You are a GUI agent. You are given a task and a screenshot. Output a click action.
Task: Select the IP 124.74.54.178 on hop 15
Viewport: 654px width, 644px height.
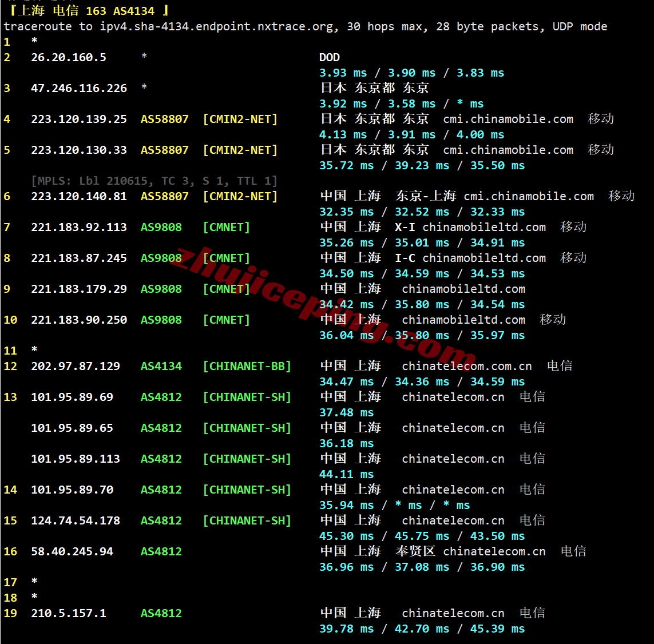76,520
